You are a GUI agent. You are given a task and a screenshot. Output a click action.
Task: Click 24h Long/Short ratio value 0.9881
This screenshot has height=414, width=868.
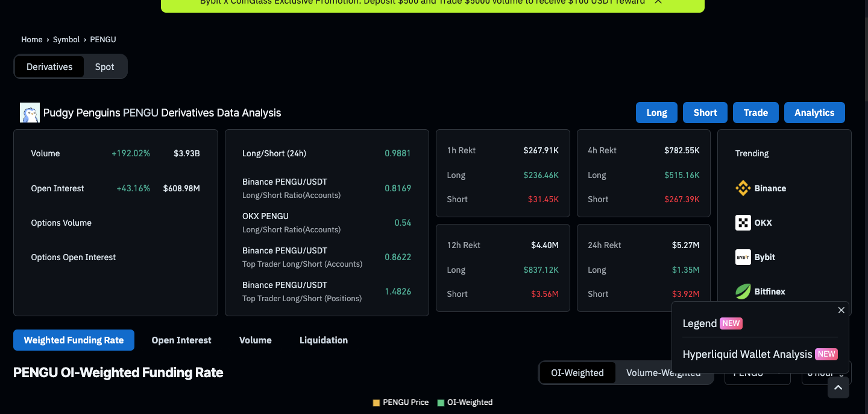click(398, 153)
